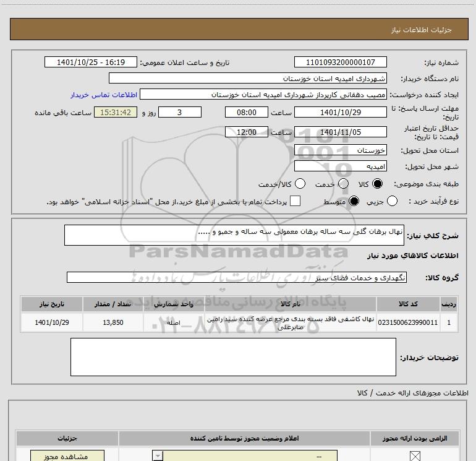Click the general need description field
This screenshot has width=476, height=461.
pos(234,235)
